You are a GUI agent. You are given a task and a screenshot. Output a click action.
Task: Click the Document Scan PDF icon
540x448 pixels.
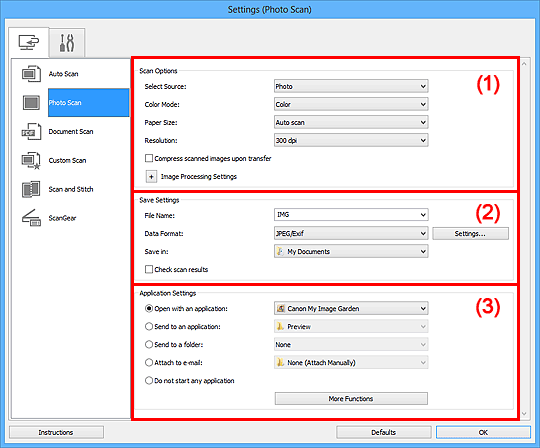31,132
